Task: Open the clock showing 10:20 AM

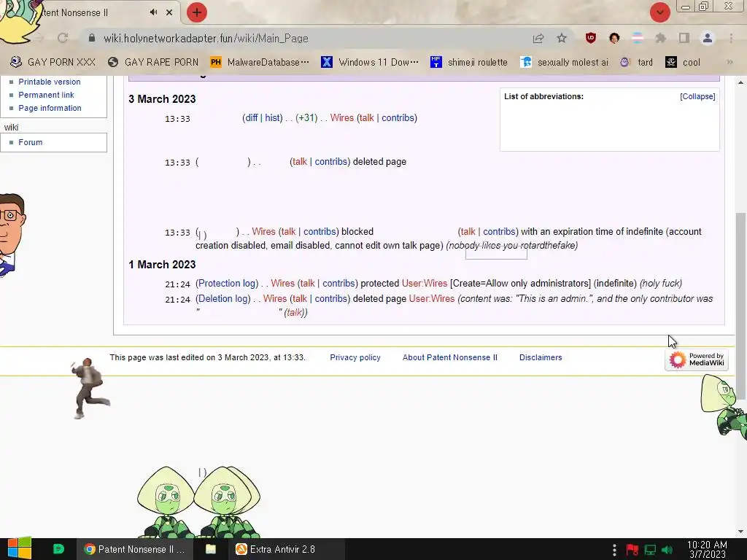Action: tap(708, 549)
